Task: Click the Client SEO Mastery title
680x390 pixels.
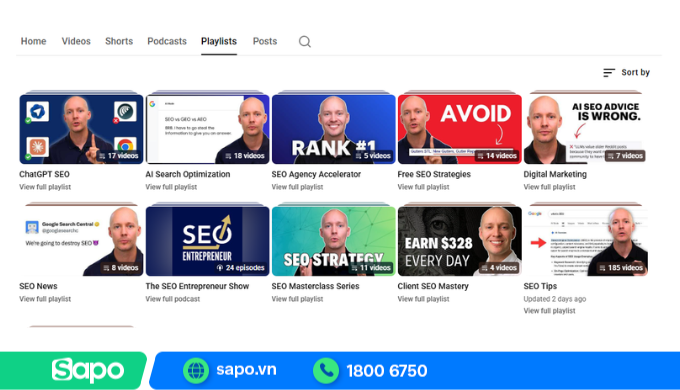Action: pos(433,286)
